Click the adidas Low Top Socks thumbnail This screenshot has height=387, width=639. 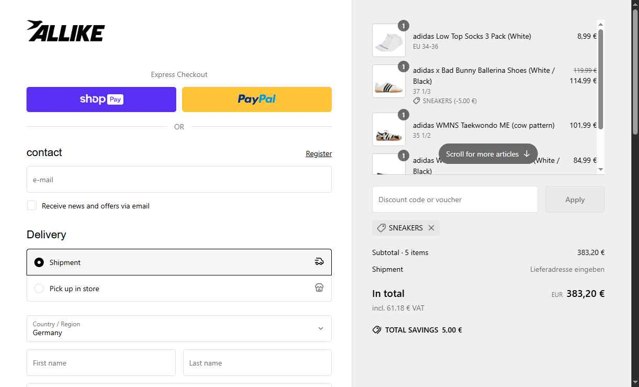[x=389, y=40]
